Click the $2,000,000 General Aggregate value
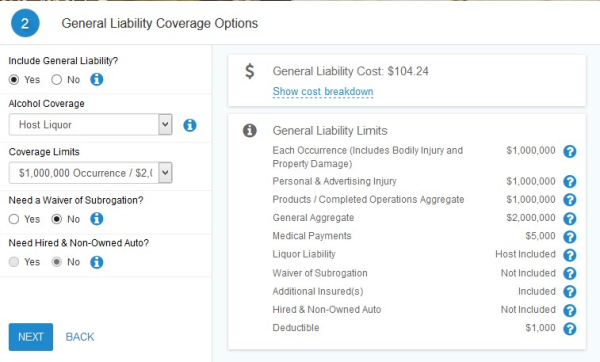This screenshot has height=362, width=600. [x=531, y=218]
